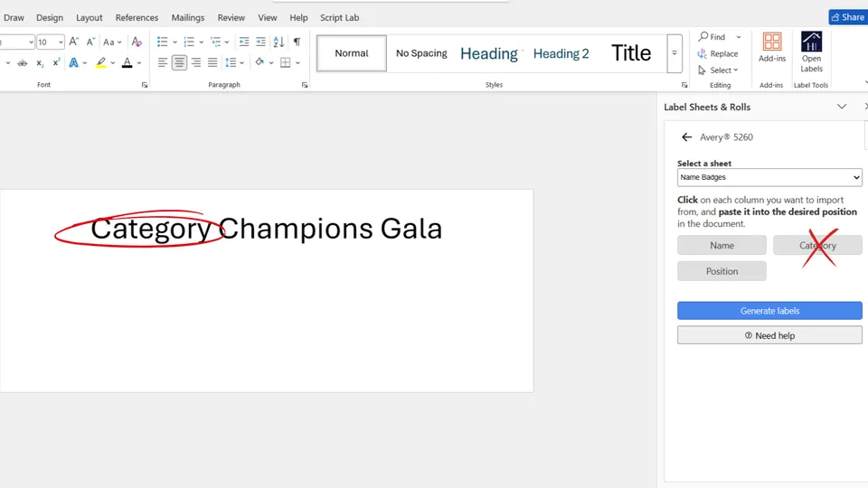This screenshot has width=868, height=488.
Task: Click Generate labels
Action: point(769,311)
